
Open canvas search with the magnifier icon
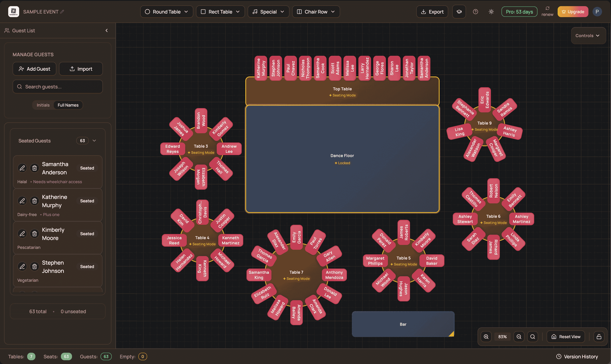click(x=532, y=336)
